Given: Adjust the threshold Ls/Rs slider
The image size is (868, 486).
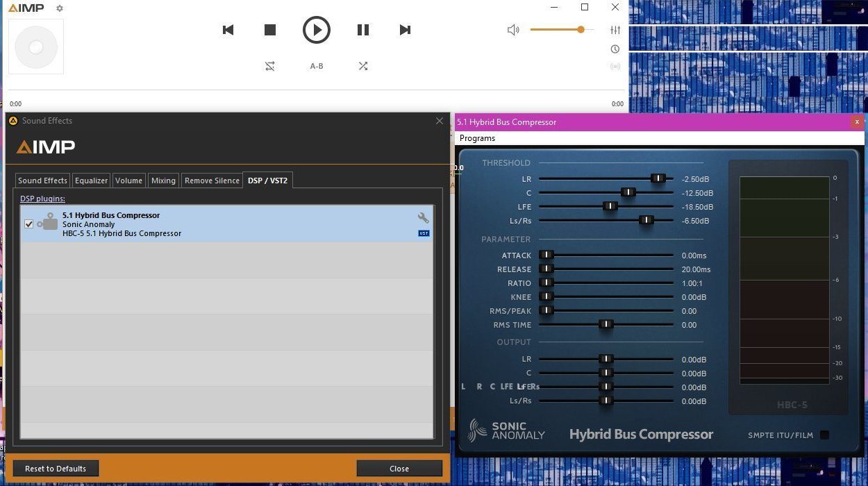Looking at the screenshot, I should pyautogui.click(x=606, y=221).
